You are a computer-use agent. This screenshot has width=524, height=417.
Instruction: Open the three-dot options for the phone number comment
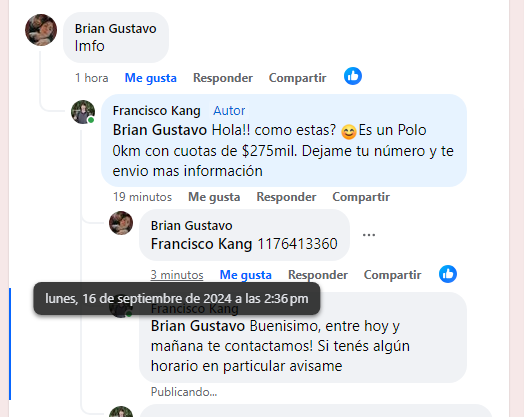pos(369,235)
